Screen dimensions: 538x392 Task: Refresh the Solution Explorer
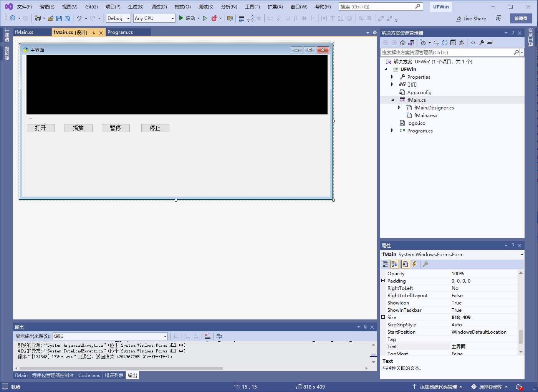[x=445, y=43]
